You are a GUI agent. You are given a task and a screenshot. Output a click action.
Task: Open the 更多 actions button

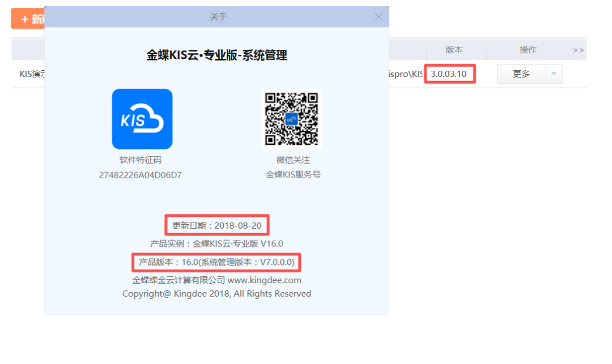tap(521, 74)
